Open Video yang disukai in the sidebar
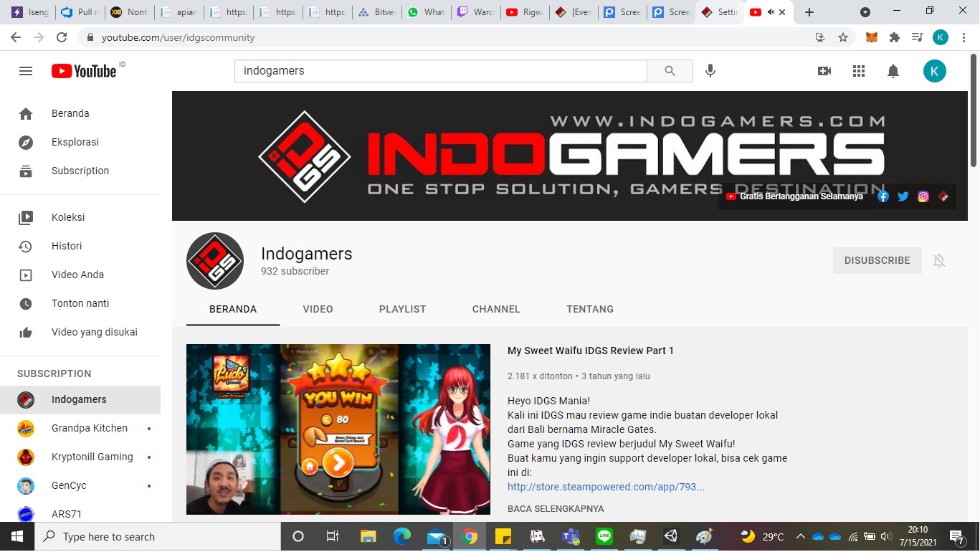Screen dimensions: 980x552 pyautogui.click(x=80, y=332)
